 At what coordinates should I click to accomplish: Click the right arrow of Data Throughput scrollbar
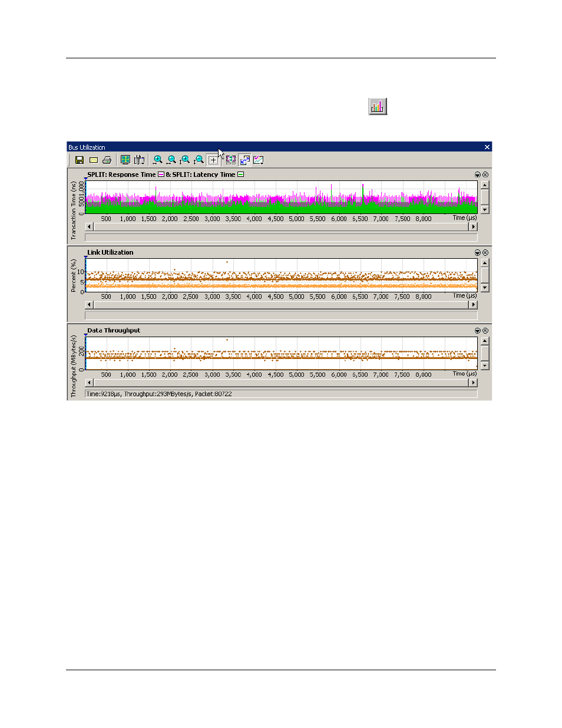pos(473,383)
